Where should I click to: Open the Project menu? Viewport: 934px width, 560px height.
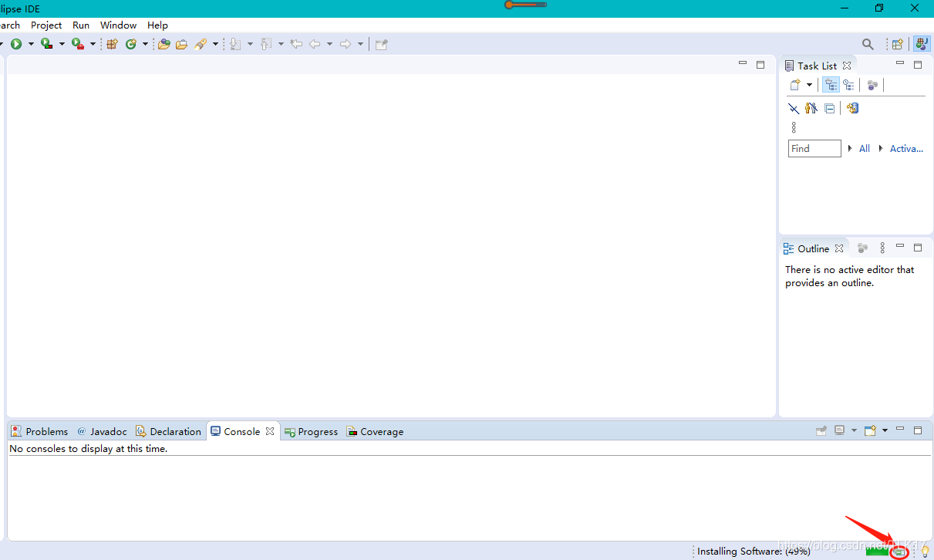coord(46,25)
